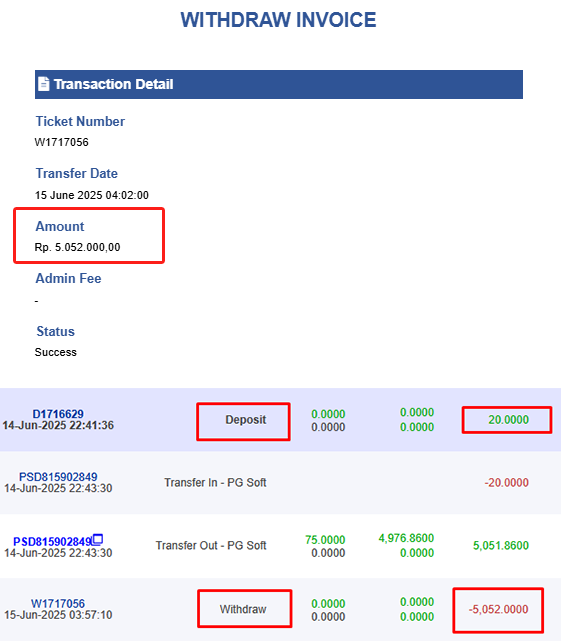This screenshot has height=641, width=561.
Task: Open withdraw ticket link W1717056 in table
Action: click(x=58, y=603)
